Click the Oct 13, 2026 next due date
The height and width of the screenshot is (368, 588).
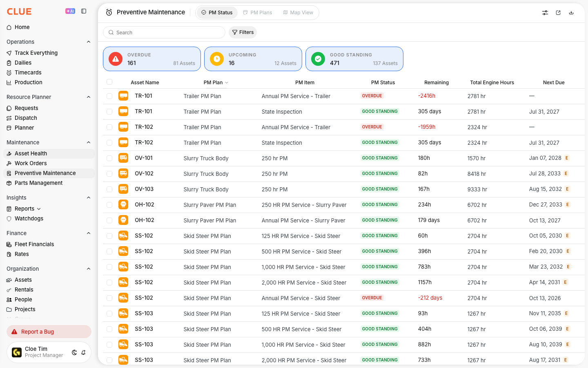pyautogui.click(x=545, y=298)
